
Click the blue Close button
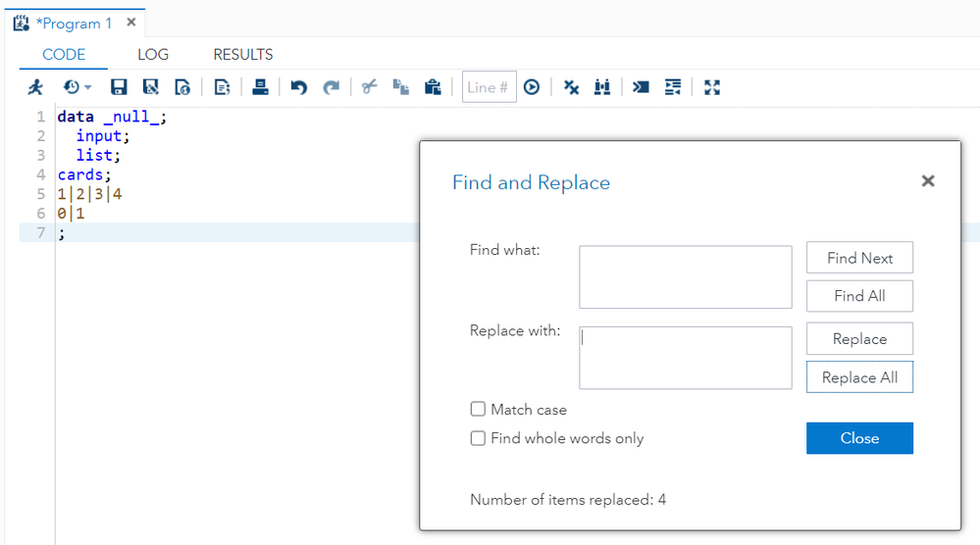(x=859, y=438)
